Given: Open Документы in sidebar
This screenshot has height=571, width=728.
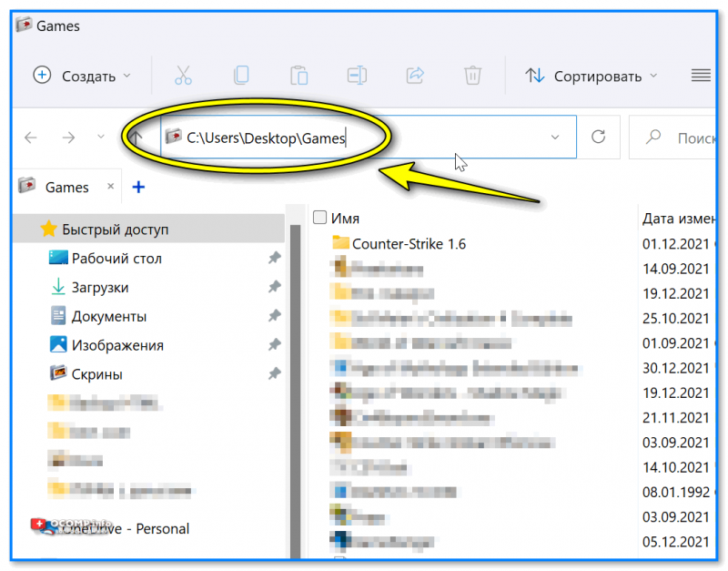Looking at the screenshot, I should click(x=108, y=317).
